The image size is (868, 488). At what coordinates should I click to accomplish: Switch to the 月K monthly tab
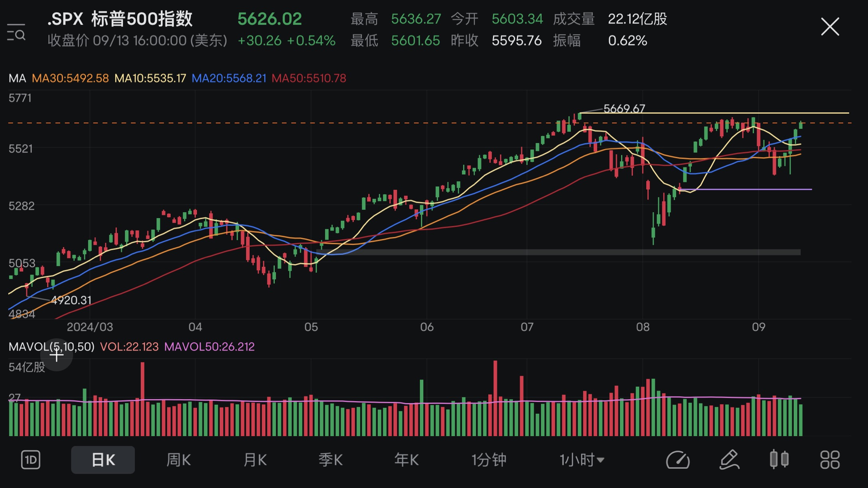[x=255, y=460]
